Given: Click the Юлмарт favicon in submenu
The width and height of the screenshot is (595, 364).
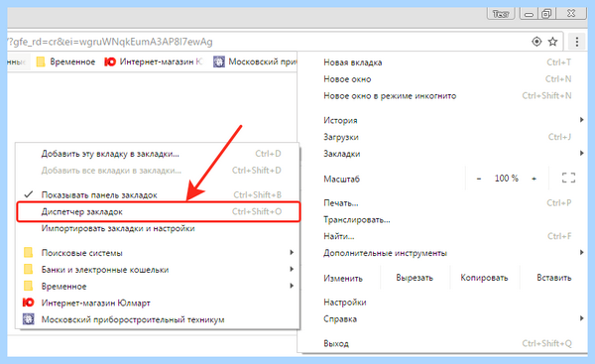Looking at the screenshot, I should tap(28, 303).
